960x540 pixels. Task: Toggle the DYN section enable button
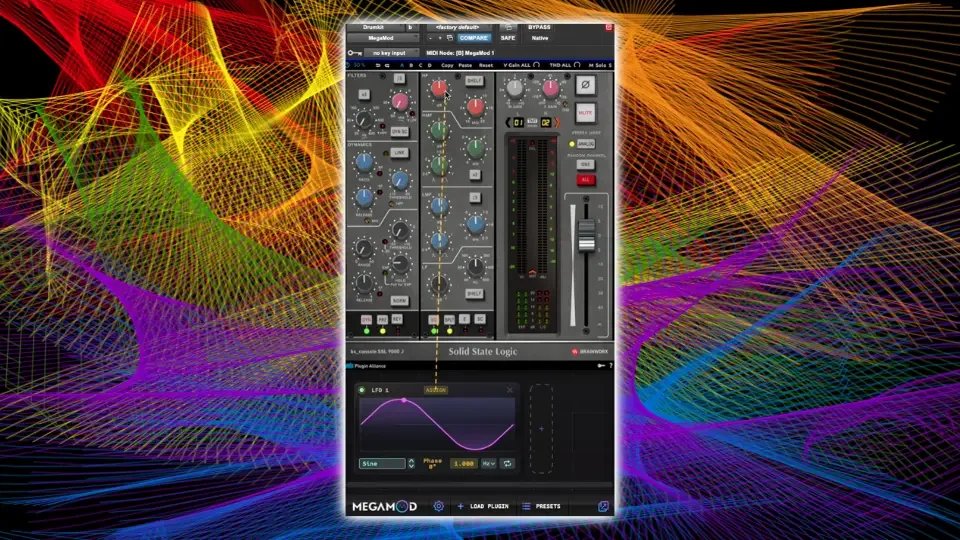click(366, 320)
